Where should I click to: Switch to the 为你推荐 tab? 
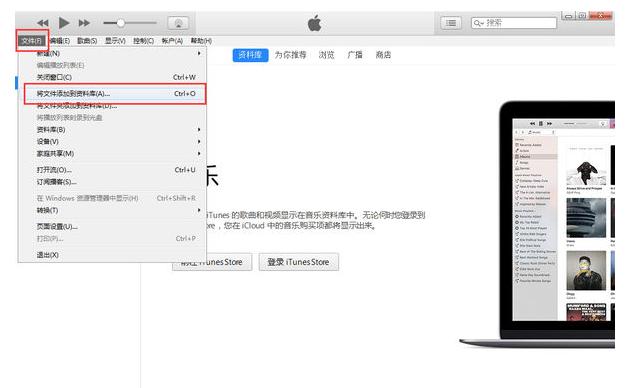coord(290,55)
